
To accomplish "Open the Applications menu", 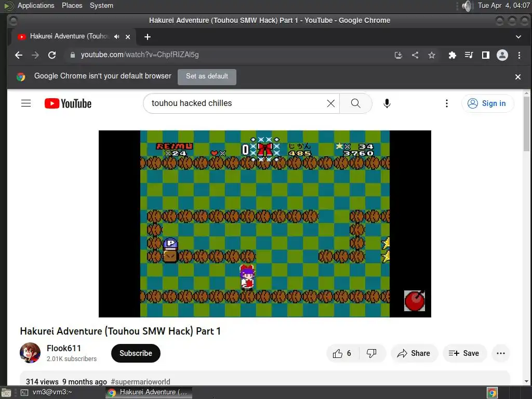I will (x=36, y=5).
